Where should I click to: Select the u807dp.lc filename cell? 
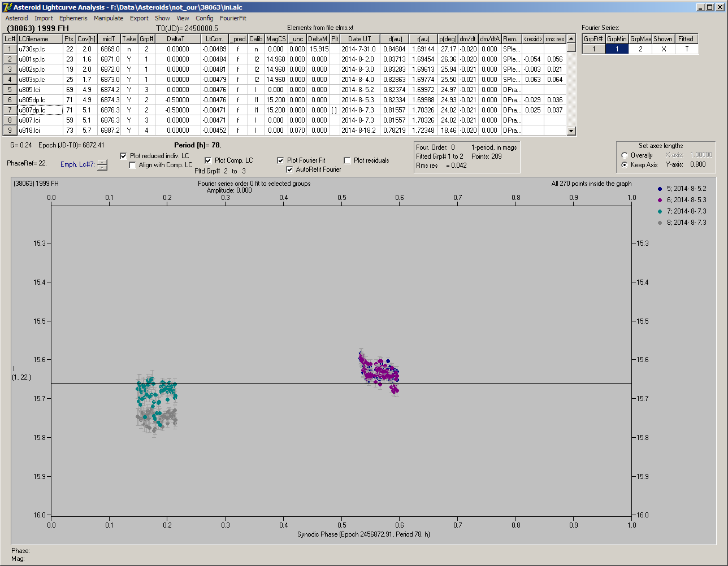pos(40,110)
